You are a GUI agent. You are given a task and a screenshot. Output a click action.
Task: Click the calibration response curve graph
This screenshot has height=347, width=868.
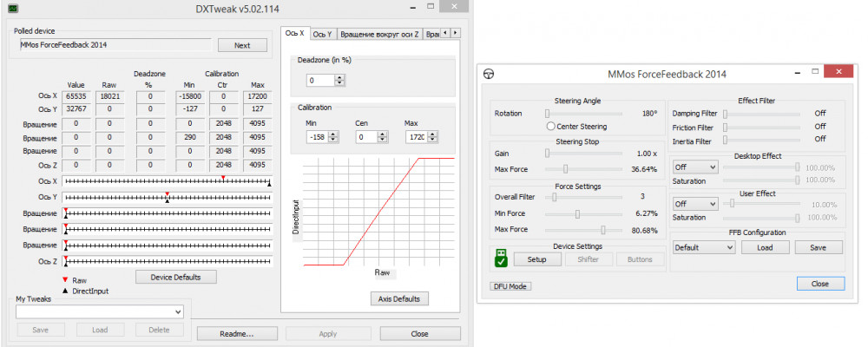point(379,212)
